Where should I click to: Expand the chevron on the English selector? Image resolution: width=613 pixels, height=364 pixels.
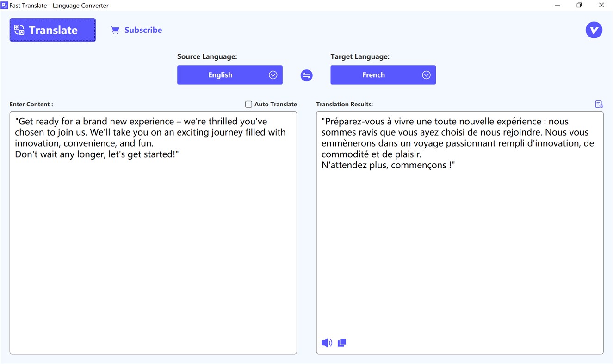[x=273, y=74]
